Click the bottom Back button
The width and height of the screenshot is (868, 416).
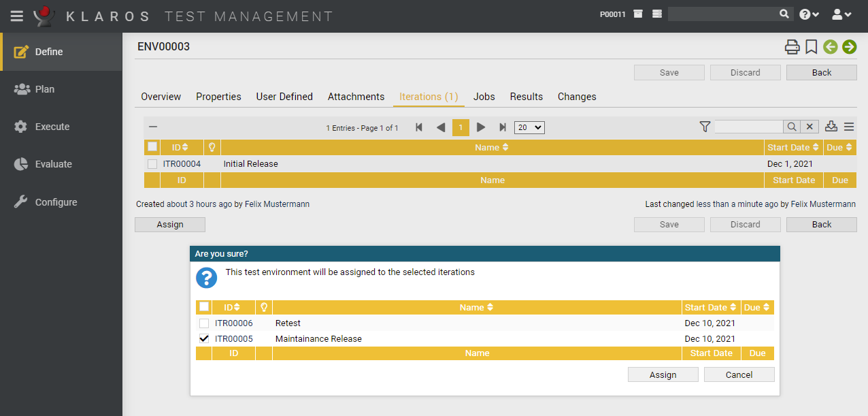(x=822, y=225)
